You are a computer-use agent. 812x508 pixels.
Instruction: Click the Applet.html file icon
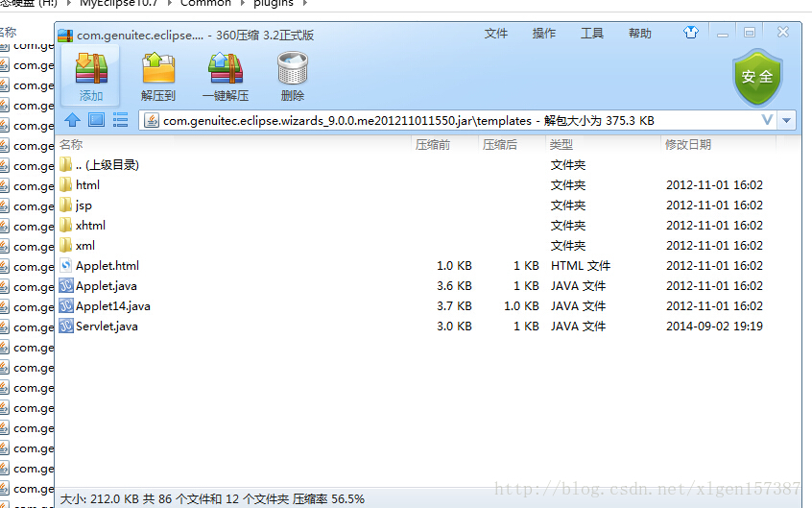point(66,265)
